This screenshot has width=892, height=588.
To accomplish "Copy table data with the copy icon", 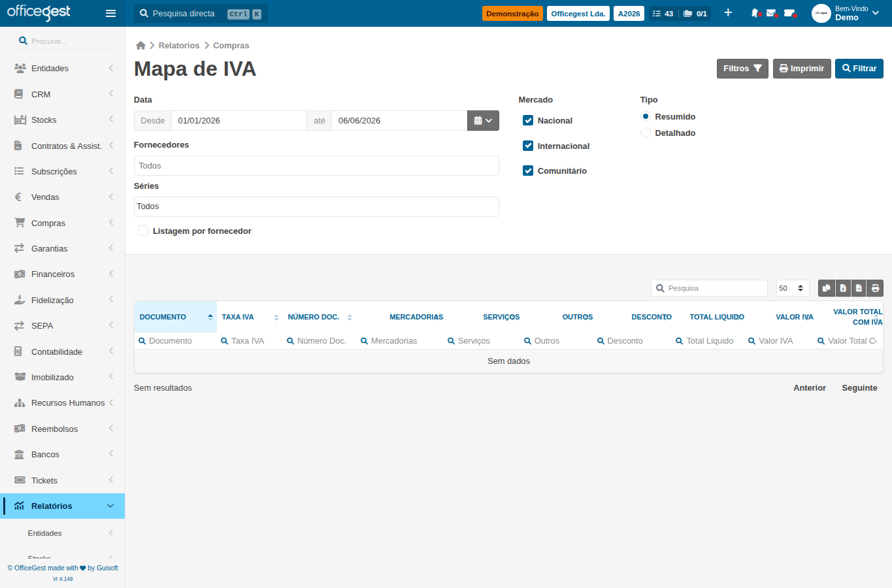I will click(827, 288).
